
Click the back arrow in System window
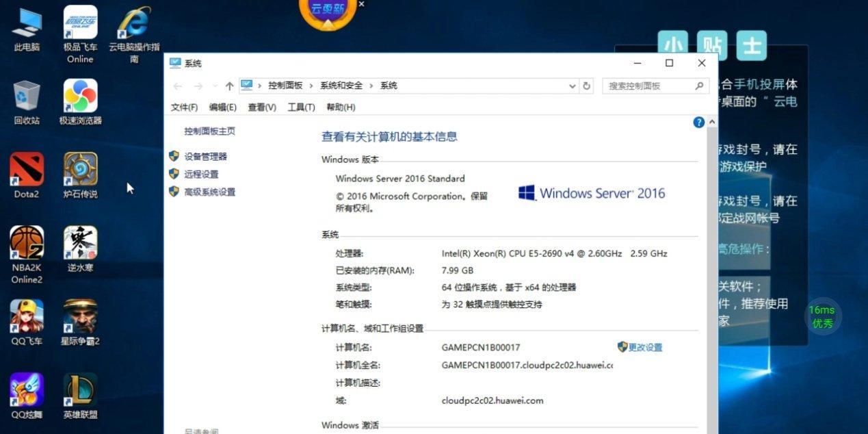[x=178, y=86]
